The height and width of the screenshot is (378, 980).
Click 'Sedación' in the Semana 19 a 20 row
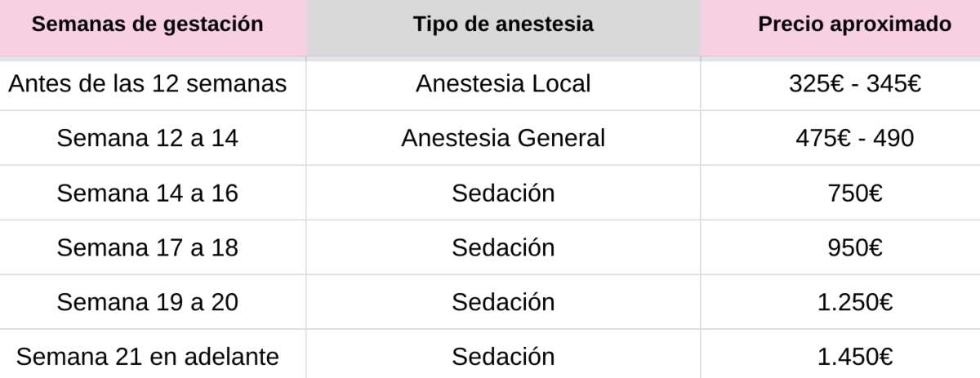pos(503,302)
